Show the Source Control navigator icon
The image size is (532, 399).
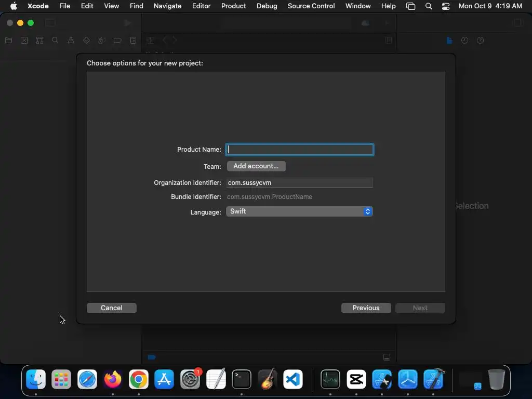24,41
